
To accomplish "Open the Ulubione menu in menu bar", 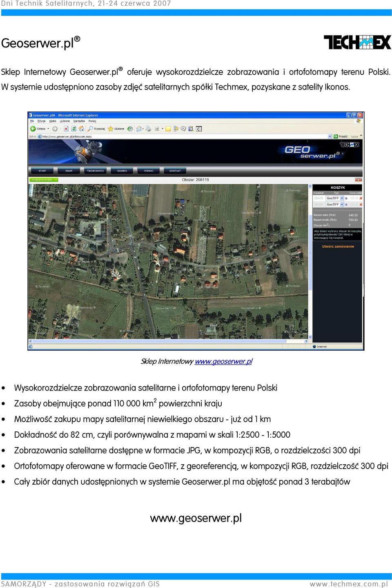I will [x=65, y=121].
